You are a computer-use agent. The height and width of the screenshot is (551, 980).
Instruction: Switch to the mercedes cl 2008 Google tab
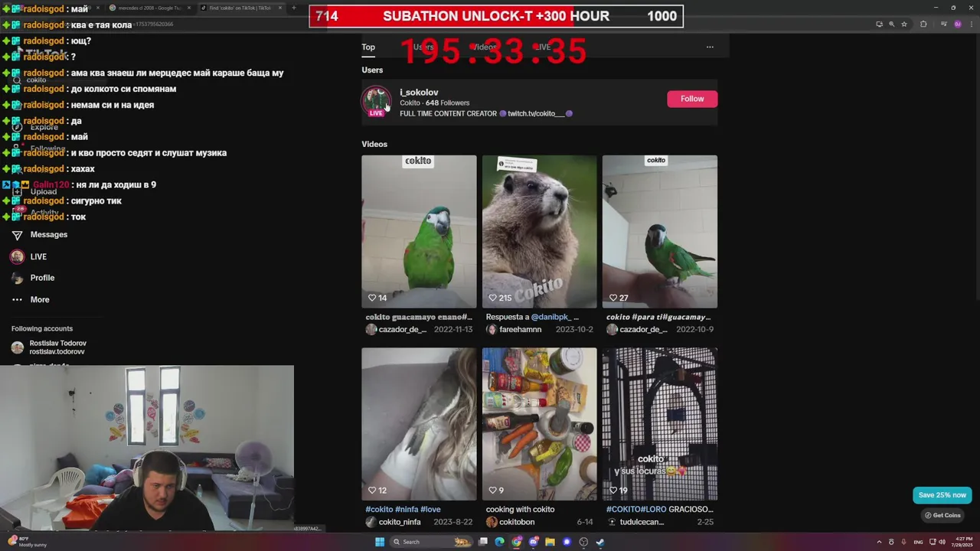point(149,8)
